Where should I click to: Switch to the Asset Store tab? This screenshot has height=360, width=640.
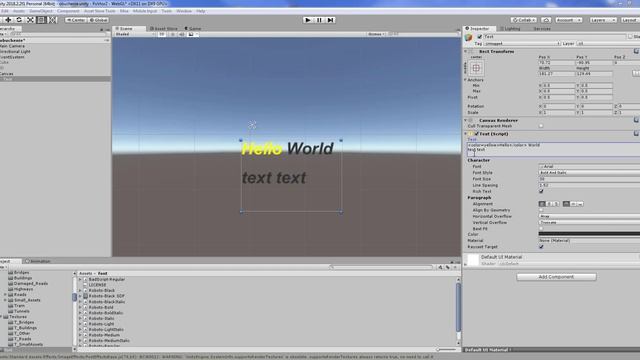point(163,29)
